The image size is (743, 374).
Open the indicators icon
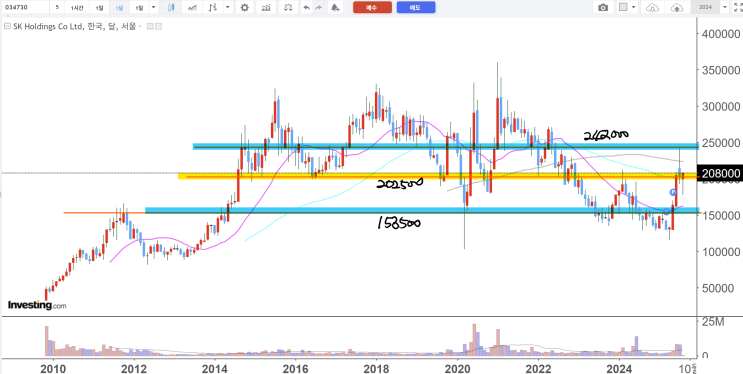point(266,7)
